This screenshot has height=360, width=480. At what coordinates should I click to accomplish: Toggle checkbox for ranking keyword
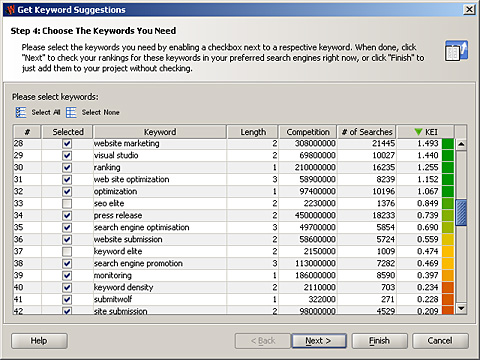point(67,168)
